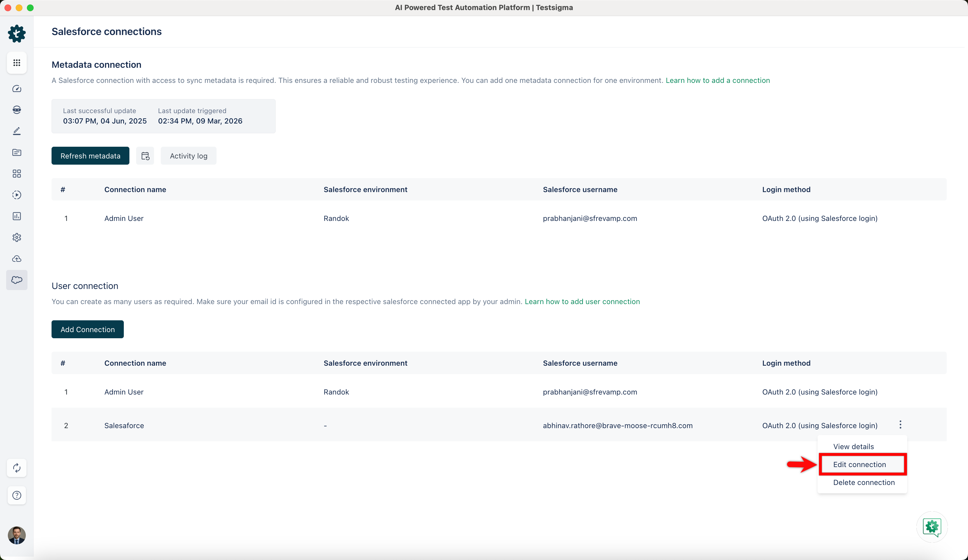This screenshot has height=560, width=968.
Task: Close the window with red button
Action: click(x=8, y=8)
